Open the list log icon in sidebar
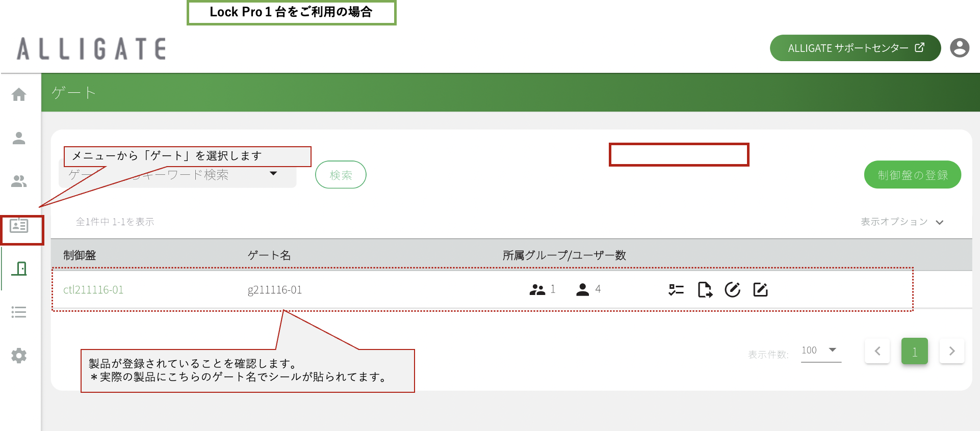 19,312
